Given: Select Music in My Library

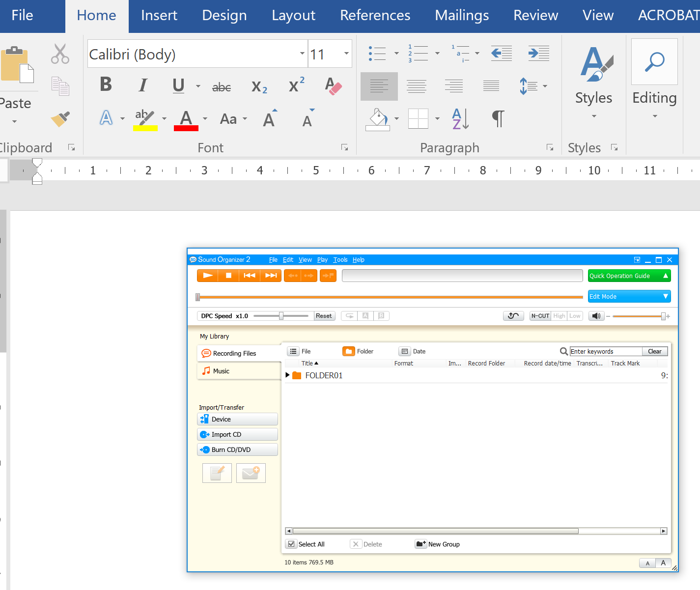Looking at the screenshot, I should [x=239, y=371].
